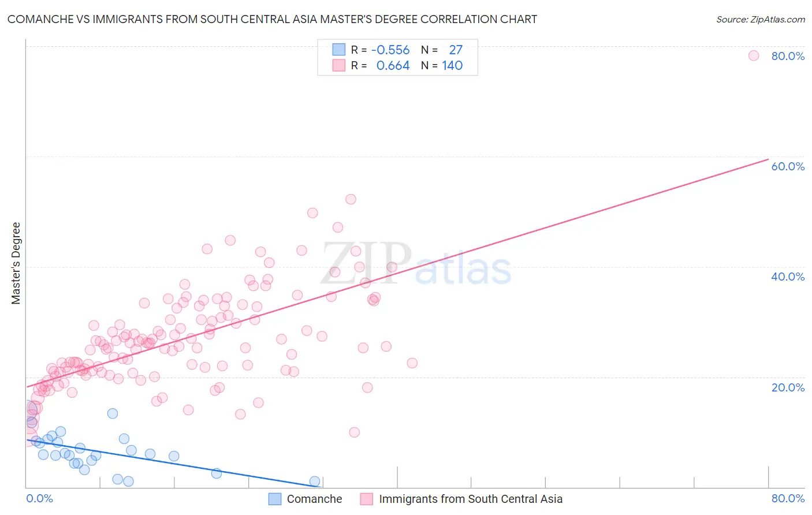The image size is (812, 515).
Task: Click the pink swatch beside R = 0.664
Action: pos(338,65)
